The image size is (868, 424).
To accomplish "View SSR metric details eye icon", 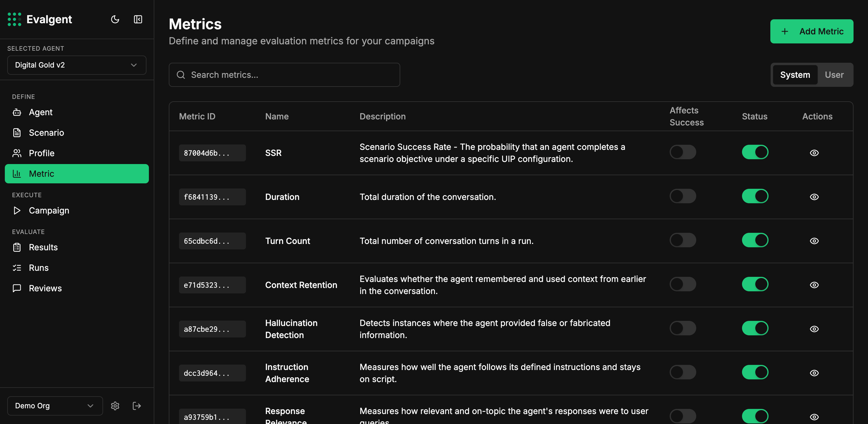I will (x=814, y=153).
